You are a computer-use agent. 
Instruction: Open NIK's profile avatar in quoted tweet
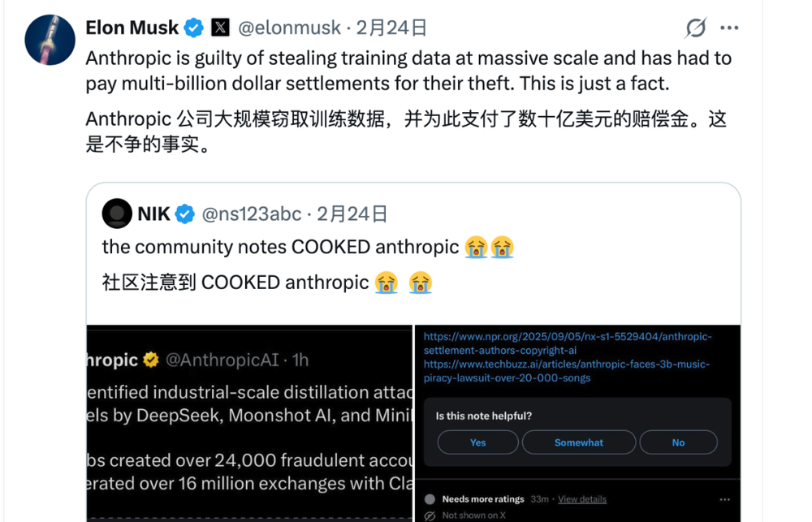tap(117, 214)
